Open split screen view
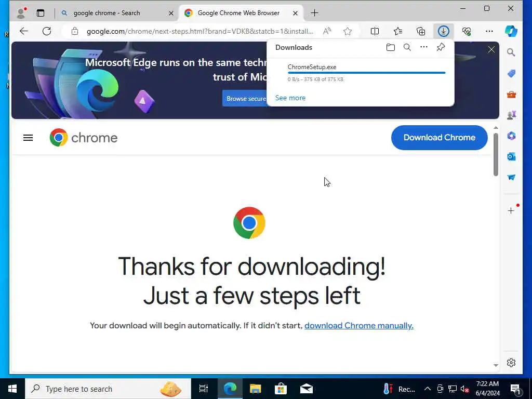The width and height of the screenshot is (532, 399). point(375,31)
